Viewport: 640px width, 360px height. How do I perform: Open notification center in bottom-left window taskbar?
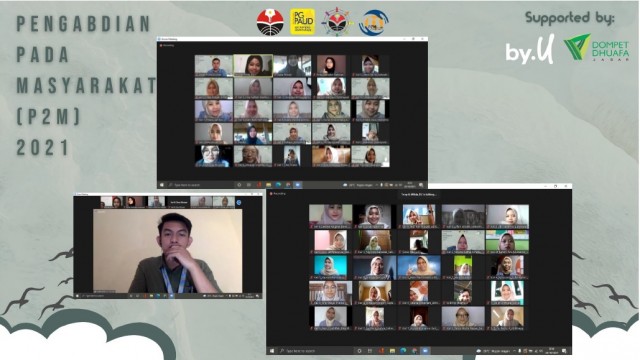(257, 296)
